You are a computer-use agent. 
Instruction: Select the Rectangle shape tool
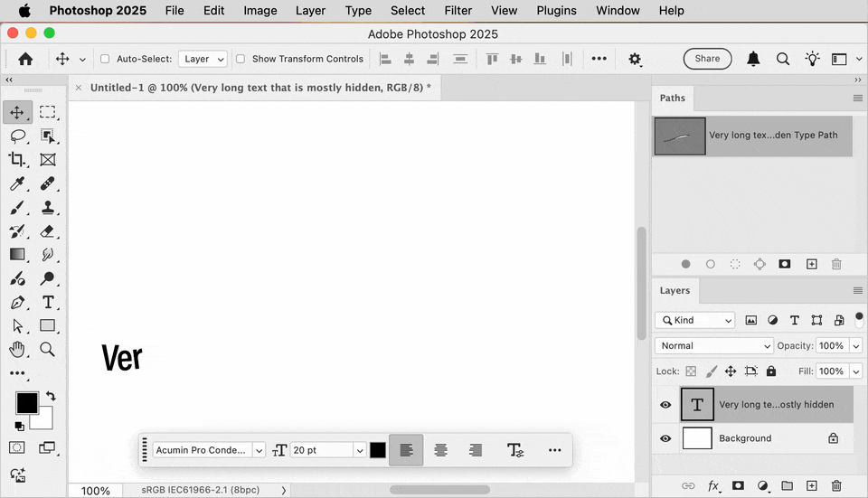coord(48,326)
